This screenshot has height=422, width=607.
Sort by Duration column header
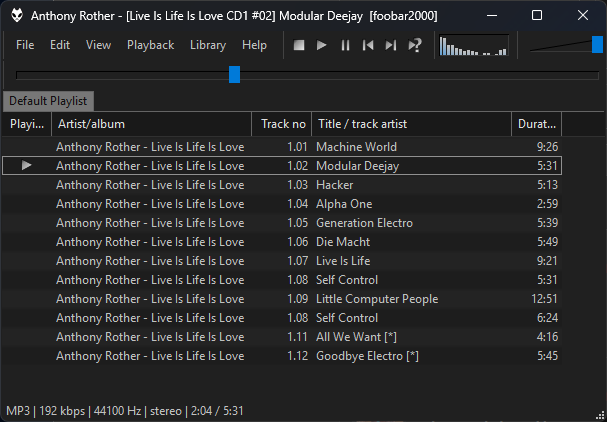pyautogui.click(x=537, y=124)
